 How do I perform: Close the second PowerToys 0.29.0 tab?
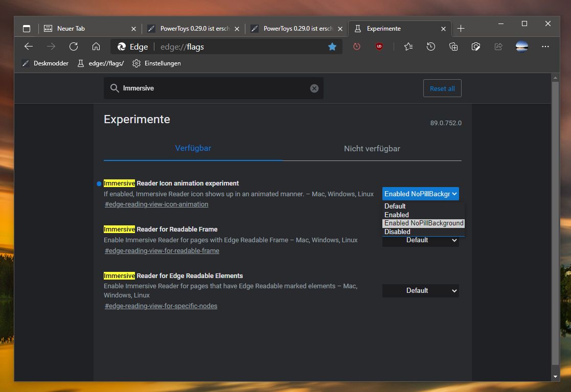click(340, 29)
